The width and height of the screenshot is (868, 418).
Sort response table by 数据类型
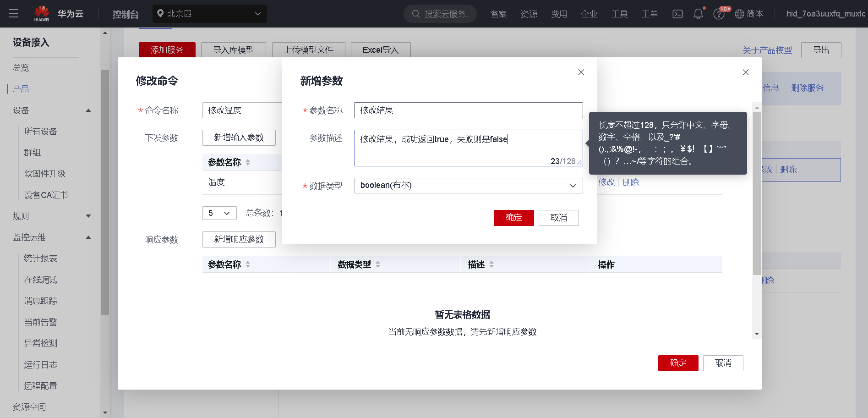tap(378, 264)
